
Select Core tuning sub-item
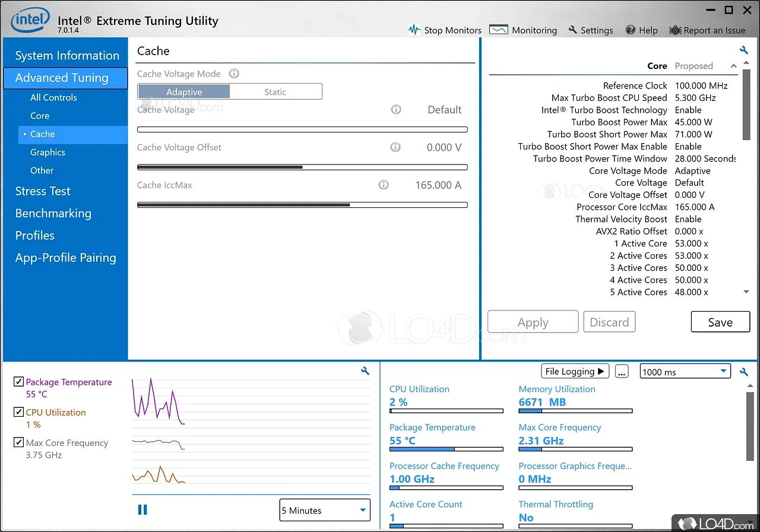[40, 116]
